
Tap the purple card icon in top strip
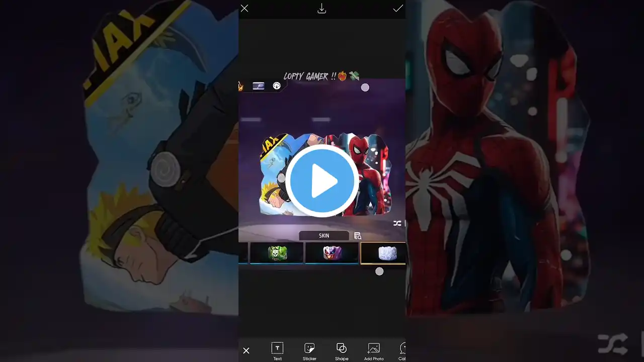coord(259,86)
